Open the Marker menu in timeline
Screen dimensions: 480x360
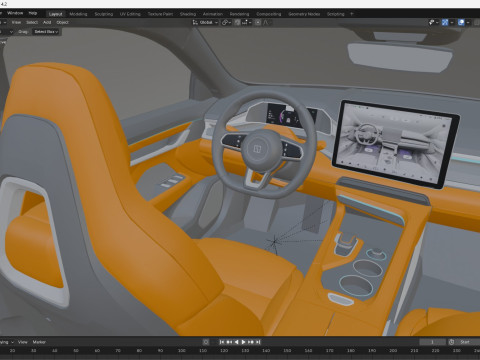39,342
